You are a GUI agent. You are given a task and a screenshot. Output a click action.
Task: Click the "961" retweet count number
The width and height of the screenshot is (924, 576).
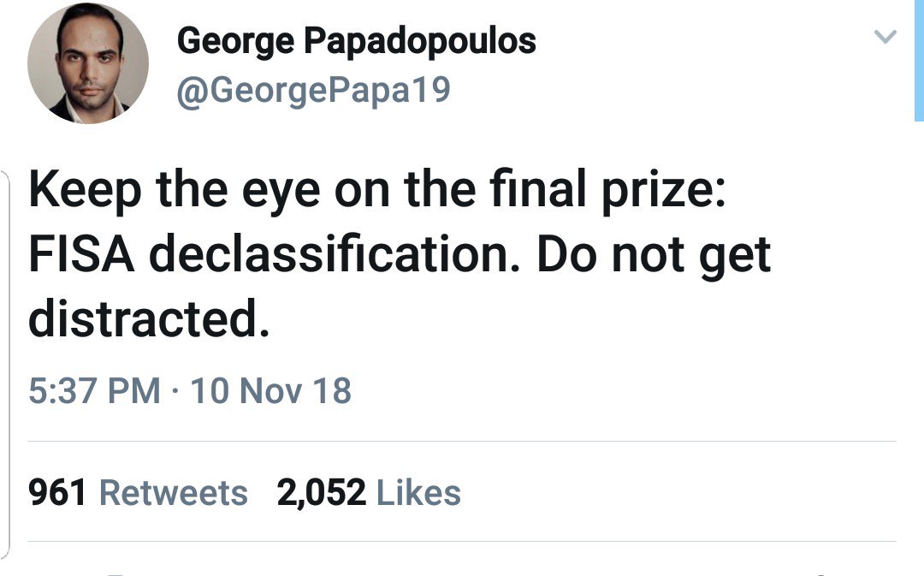(x=58, y=493)
